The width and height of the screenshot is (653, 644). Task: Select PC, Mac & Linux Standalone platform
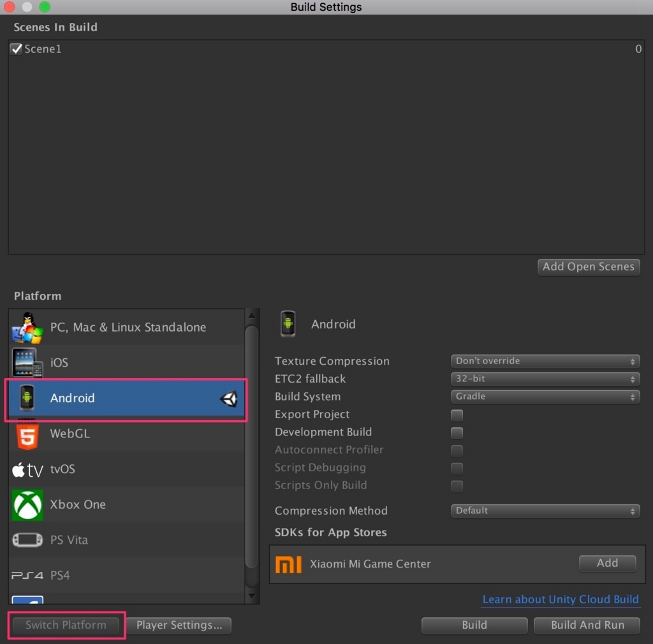tap(127, 327)
